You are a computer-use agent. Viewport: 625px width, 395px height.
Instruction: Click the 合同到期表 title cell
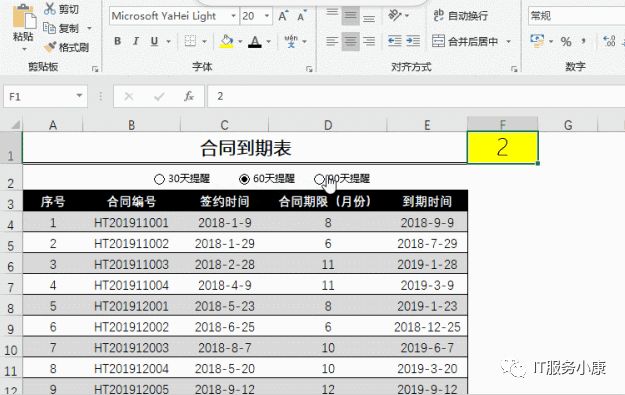[x=245, y=147]
